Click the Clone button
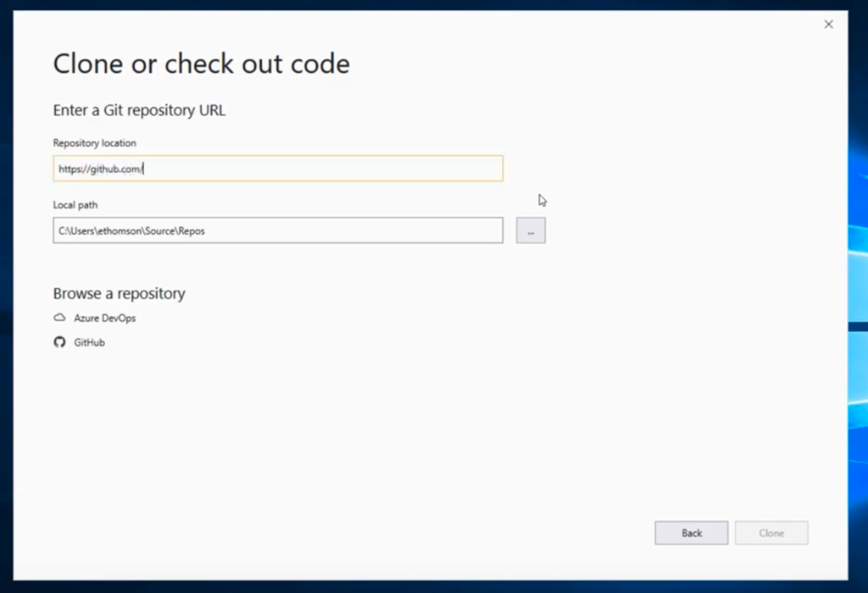The image size is (868, 593). pos(771,533)
